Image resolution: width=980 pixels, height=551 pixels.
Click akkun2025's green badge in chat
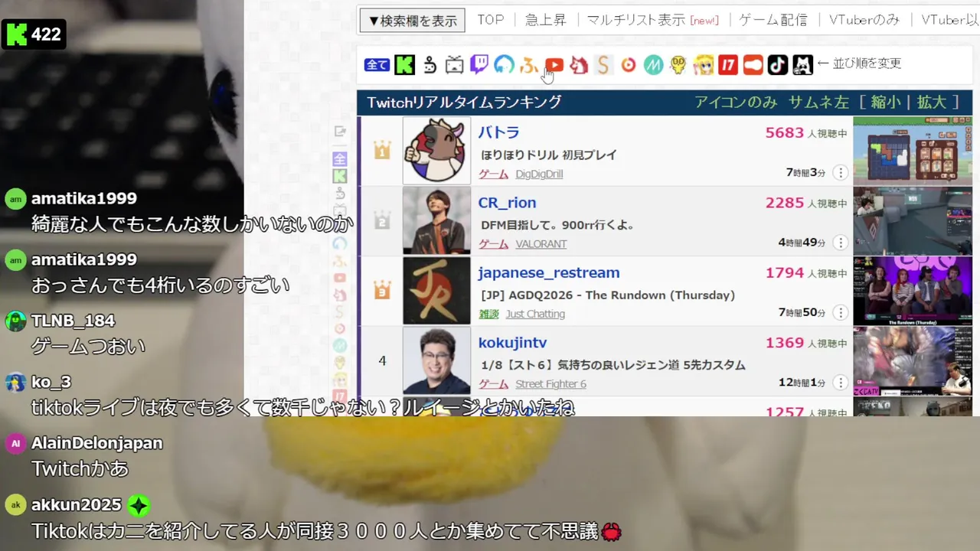click(138, 505)
